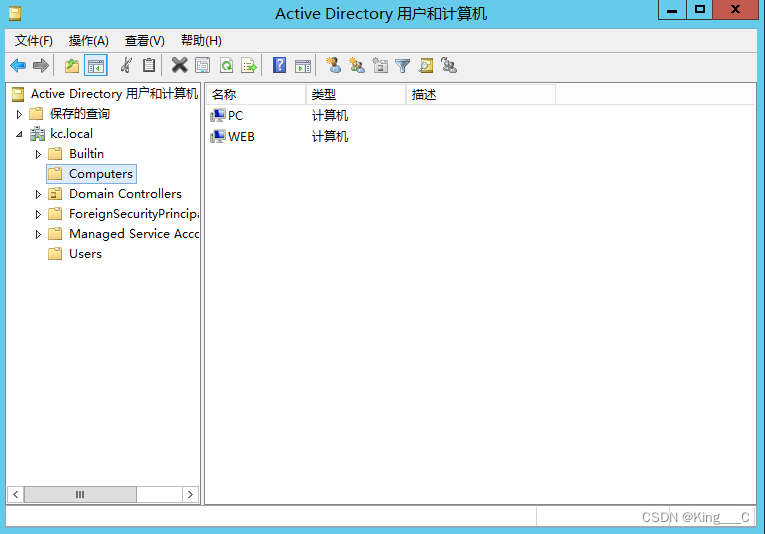This screenshot has width=765, height=534.
Task: Select the Builtin tree item
Action: click(86, 154)
